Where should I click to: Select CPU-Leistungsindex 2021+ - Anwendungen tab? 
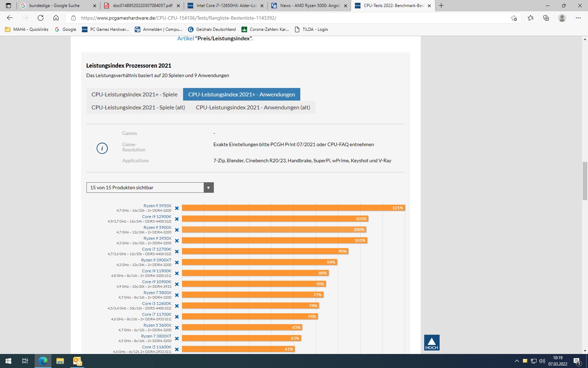click(x=241, y=94)
